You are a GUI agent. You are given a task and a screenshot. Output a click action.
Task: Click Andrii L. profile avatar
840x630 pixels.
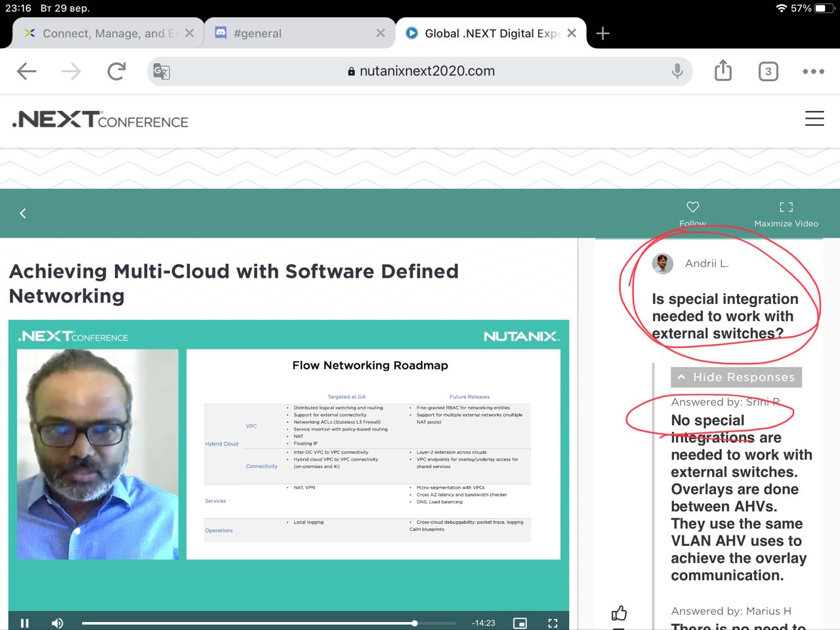click(x=663, y=263)
